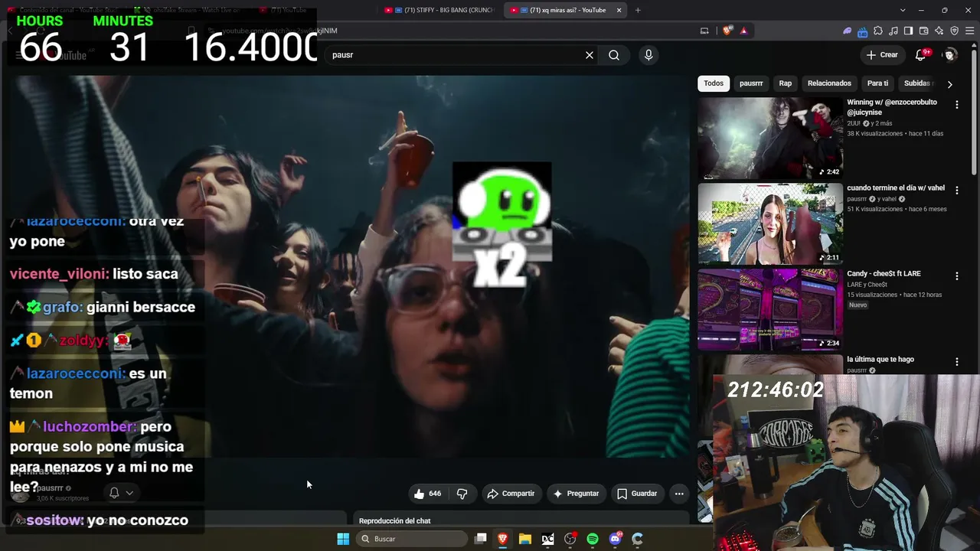Open the browser extensions puzzle icon
Image resolution: width=980 pixels, height=551 pixels.
click(878, 31)
